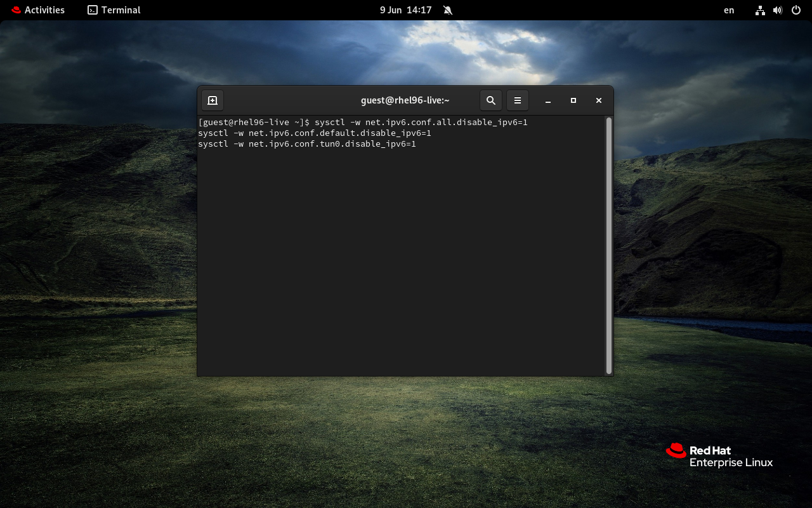Open a new terminal tab

212,100
